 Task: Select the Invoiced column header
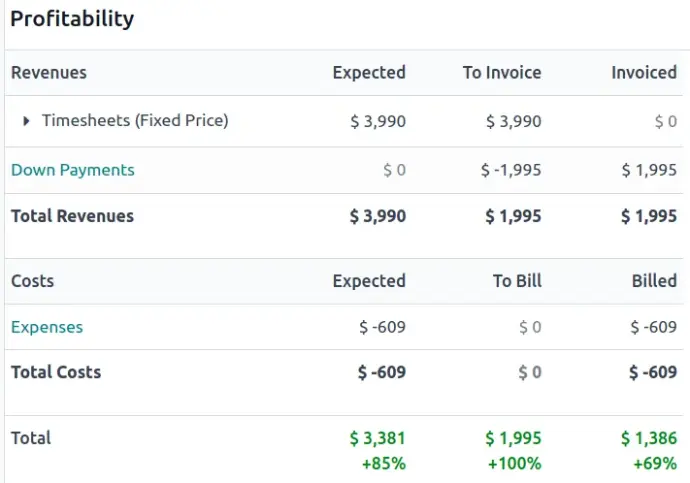click(644, 73)
